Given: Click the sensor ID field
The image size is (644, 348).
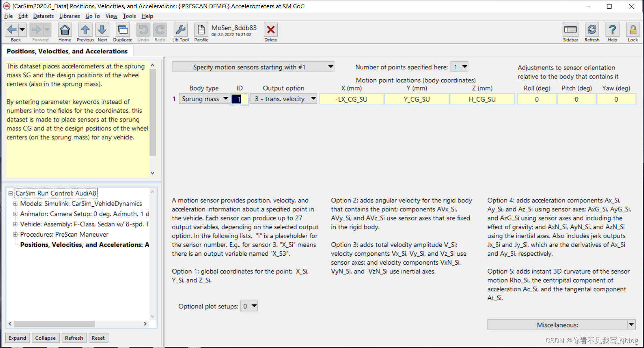Looking at the screenshot, I should (239, 99).
